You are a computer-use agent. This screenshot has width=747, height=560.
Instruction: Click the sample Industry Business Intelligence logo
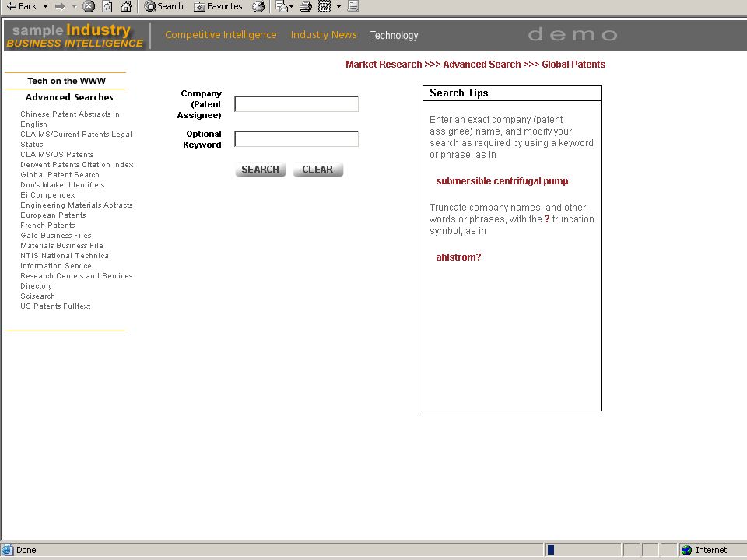tap(75, 36)
